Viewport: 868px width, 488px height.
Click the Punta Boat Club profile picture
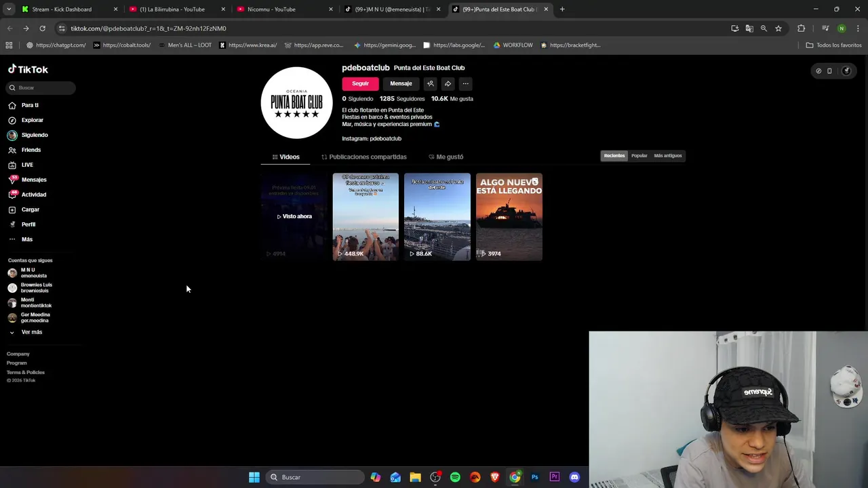[x=296, y=102]
